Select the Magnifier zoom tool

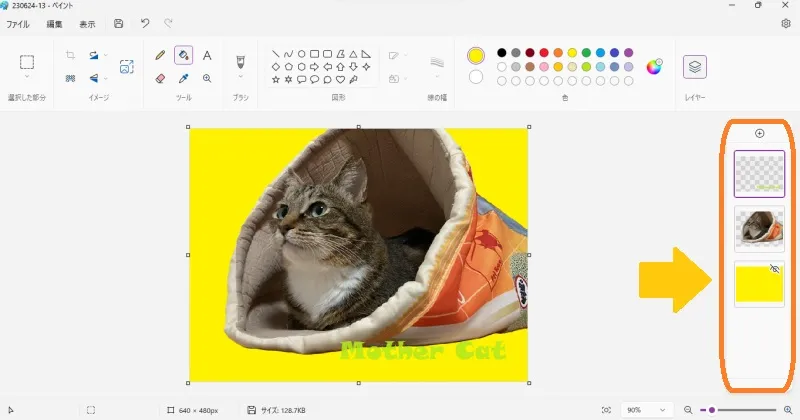pos(207,78)
